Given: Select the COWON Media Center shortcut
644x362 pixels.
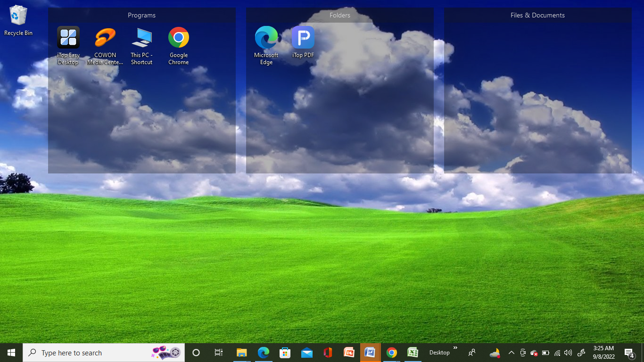Looking at the screenshot, I should pos(105,45).
